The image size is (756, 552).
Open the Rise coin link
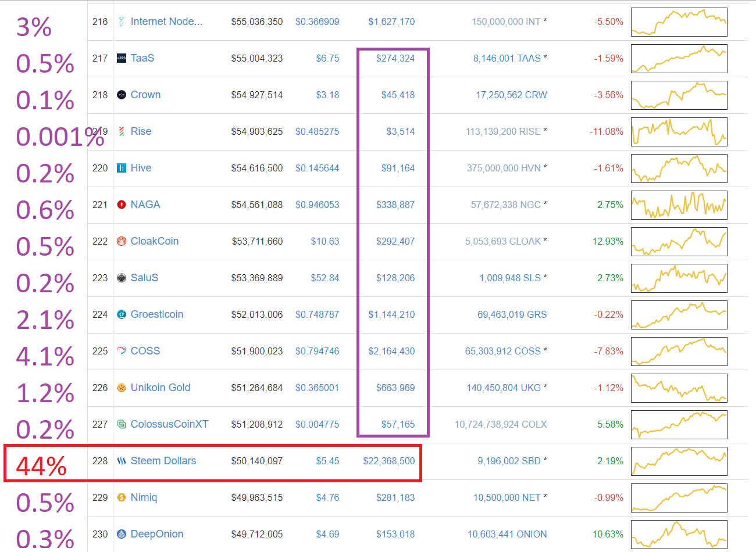coord(141,131)
